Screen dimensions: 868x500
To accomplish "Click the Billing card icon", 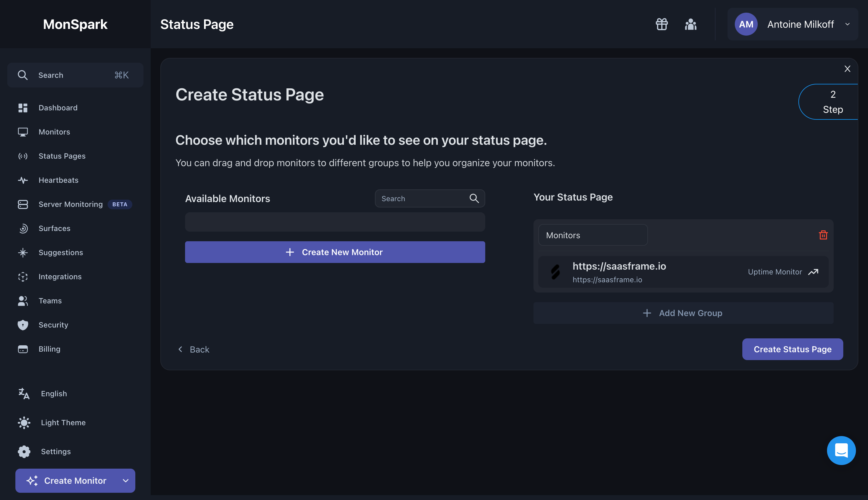I will pos(23,349).
